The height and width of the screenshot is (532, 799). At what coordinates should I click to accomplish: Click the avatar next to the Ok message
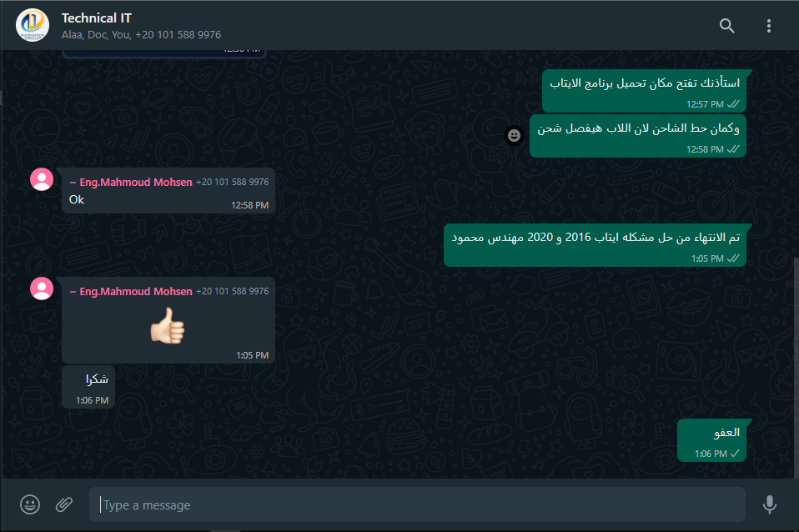pos(42,179)
